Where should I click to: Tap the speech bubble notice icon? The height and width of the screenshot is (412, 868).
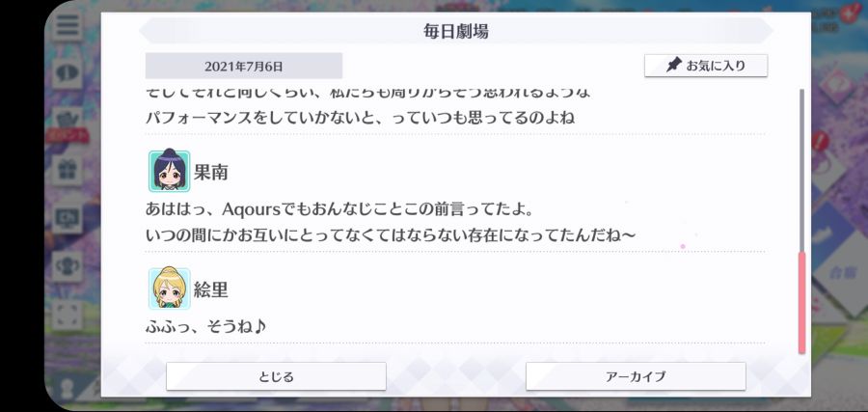pyautogui.click(x=68, y=72)
